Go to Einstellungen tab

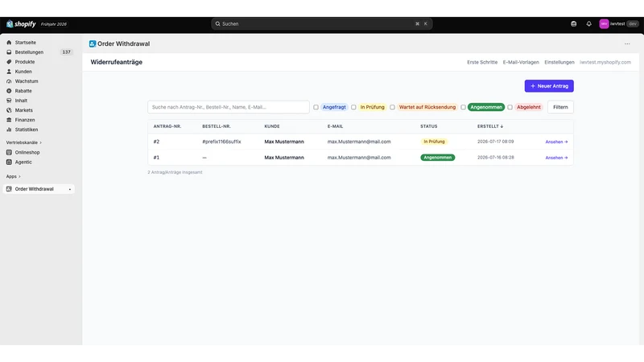[559, 63]
